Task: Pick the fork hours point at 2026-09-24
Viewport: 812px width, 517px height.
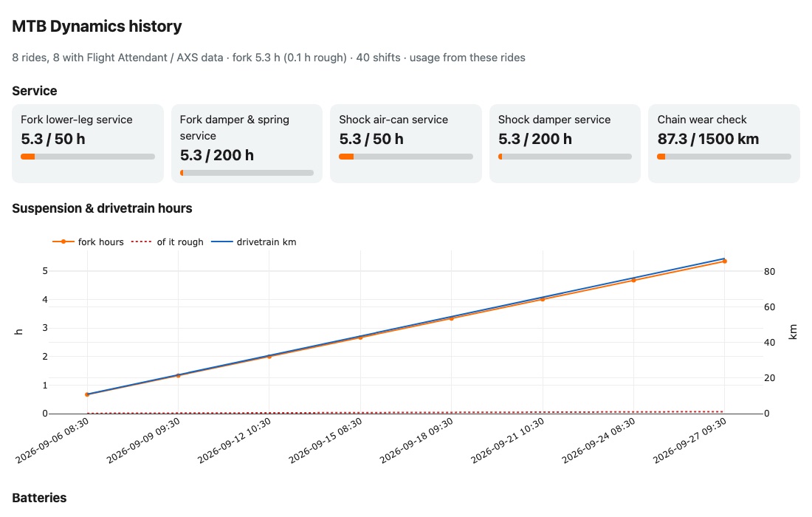Action: click(633, 280)
